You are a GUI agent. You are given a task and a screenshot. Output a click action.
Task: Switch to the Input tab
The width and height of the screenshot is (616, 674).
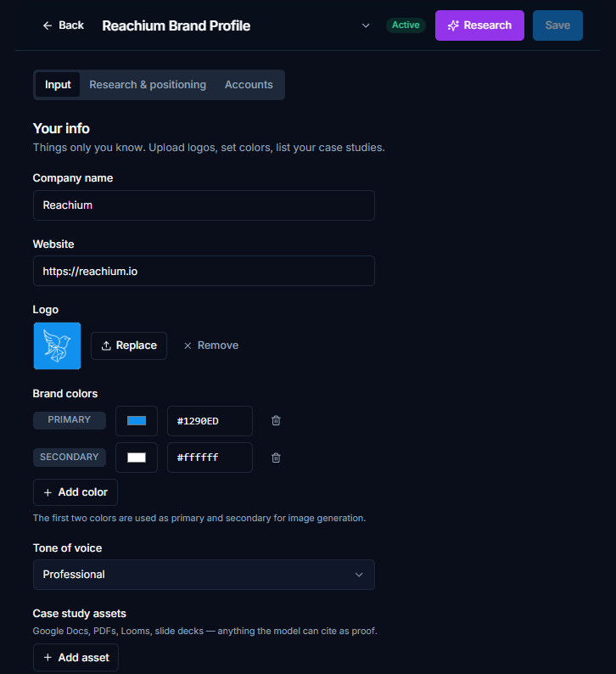(x=58, y=85)
